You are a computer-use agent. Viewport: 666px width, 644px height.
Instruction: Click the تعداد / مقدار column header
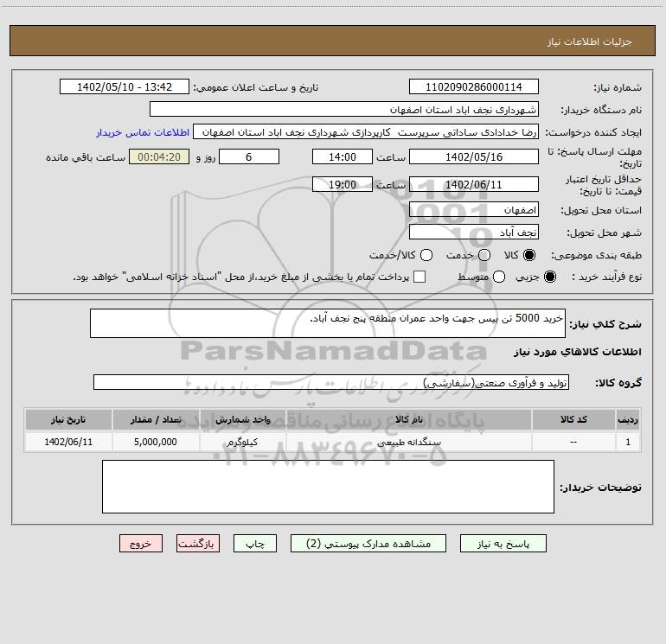pos(156,419)
